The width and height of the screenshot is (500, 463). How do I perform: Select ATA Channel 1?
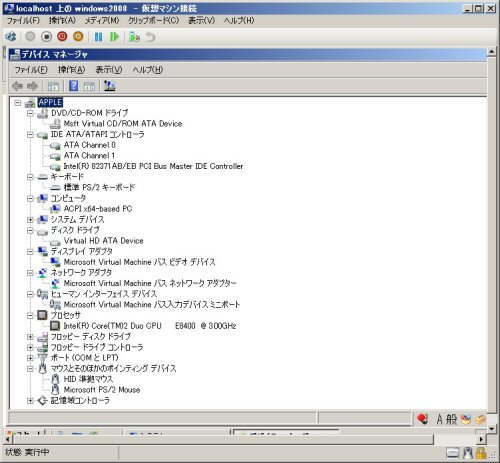tap(89, 156)
